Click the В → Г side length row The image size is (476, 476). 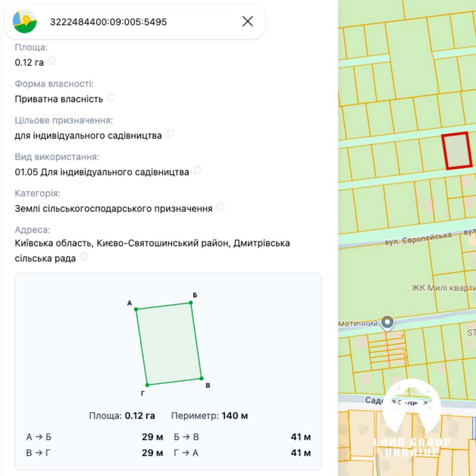click(95, 453)
